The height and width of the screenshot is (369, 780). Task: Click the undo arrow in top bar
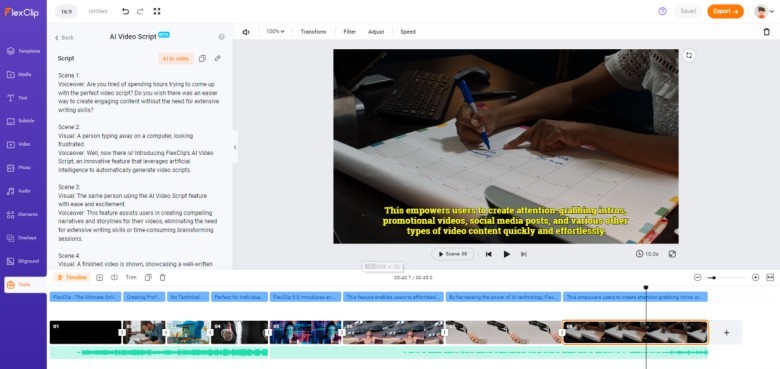pos(125,11)
